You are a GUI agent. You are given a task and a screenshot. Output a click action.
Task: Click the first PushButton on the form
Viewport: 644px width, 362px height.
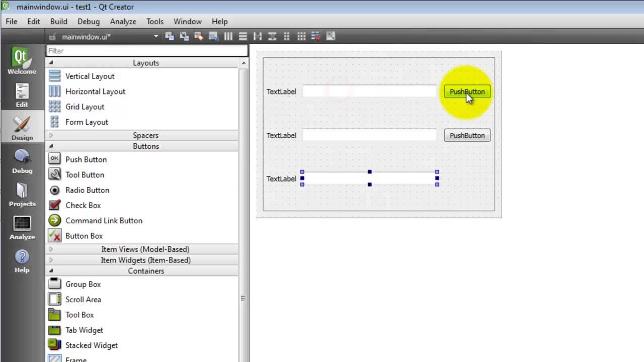pos(467,92)
